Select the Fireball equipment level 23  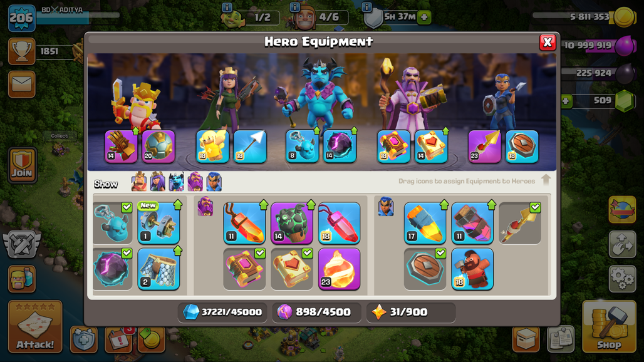point(340,269)
